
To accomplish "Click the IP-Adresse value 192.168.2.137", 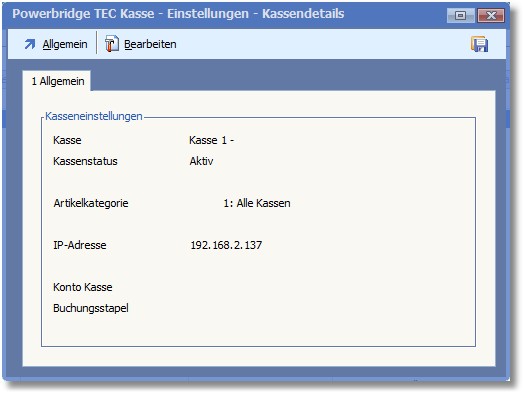I will (x=226, y=245).
